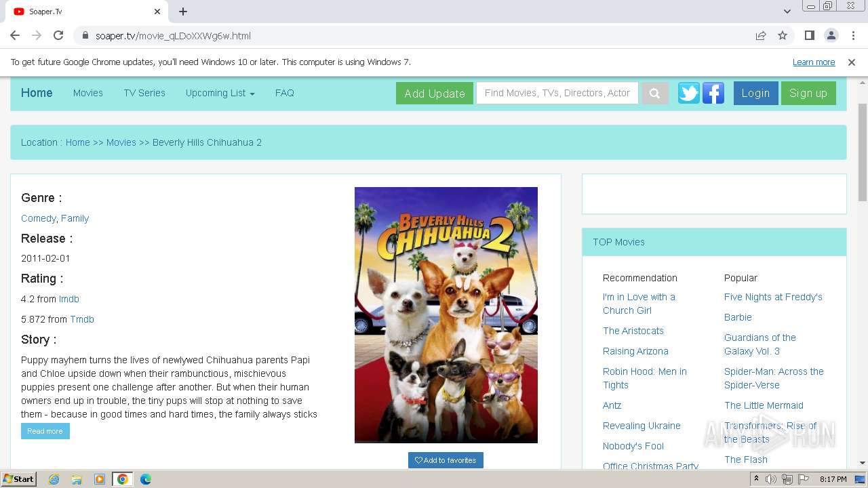Screen dimensions: 868x488
Task: Open Five Nights at Freddy's link
Action: pos(773,297)
